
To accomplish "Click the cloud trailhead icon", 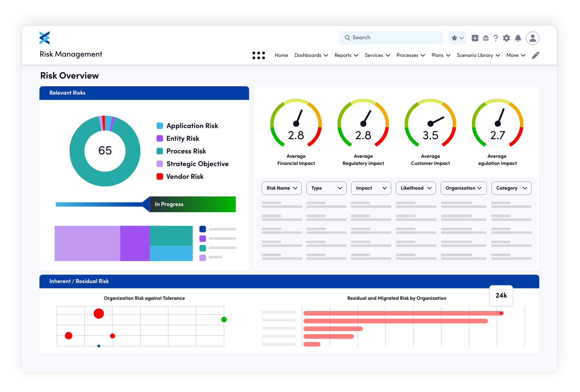I will [486, 38].
